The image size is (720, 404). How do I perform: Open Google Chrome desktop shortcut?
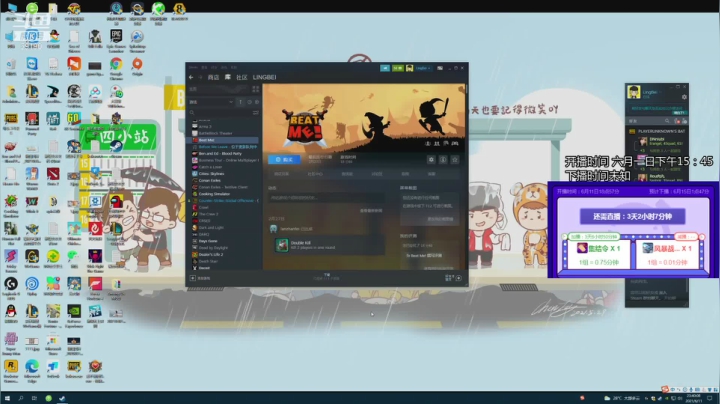[x=116, y=69]
